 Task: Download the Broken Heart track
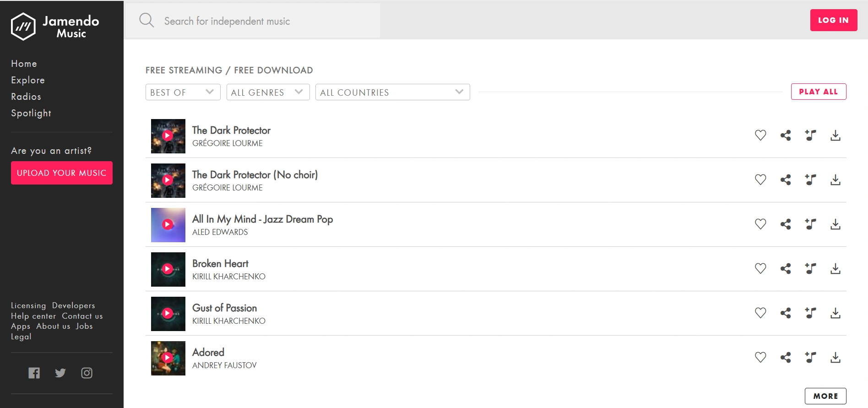coord(835,269)
